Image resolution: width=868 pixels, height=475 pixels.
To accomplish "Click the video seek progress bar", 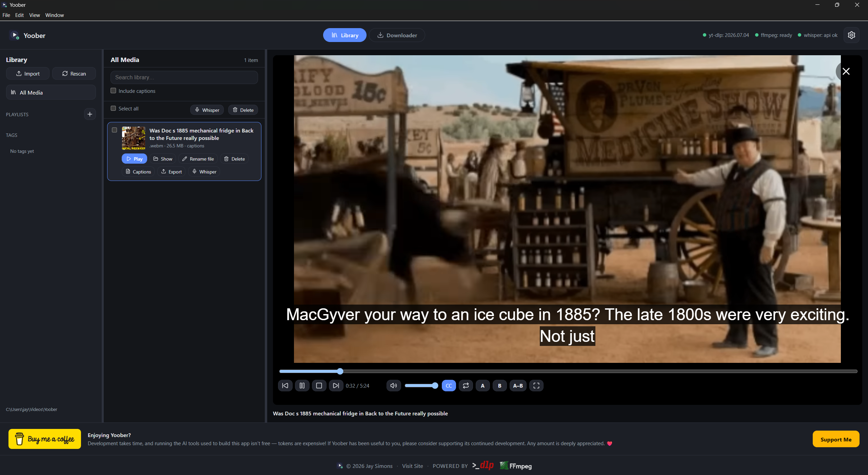I will [x=568, y=371].
